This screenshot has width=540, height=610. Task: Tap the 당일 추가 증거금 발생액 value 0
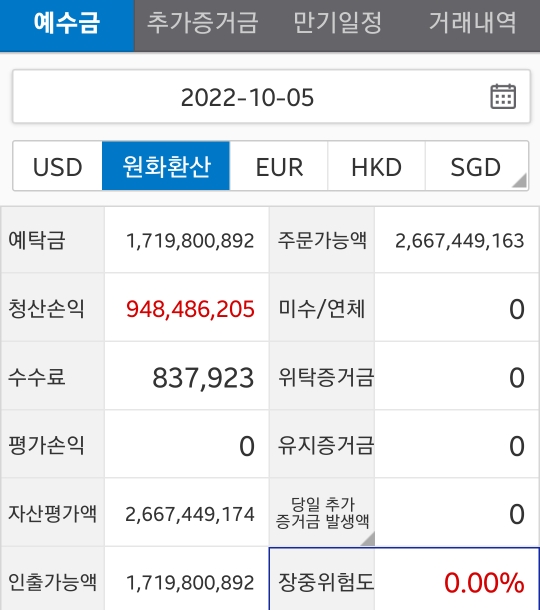click(x=517, y=514)
